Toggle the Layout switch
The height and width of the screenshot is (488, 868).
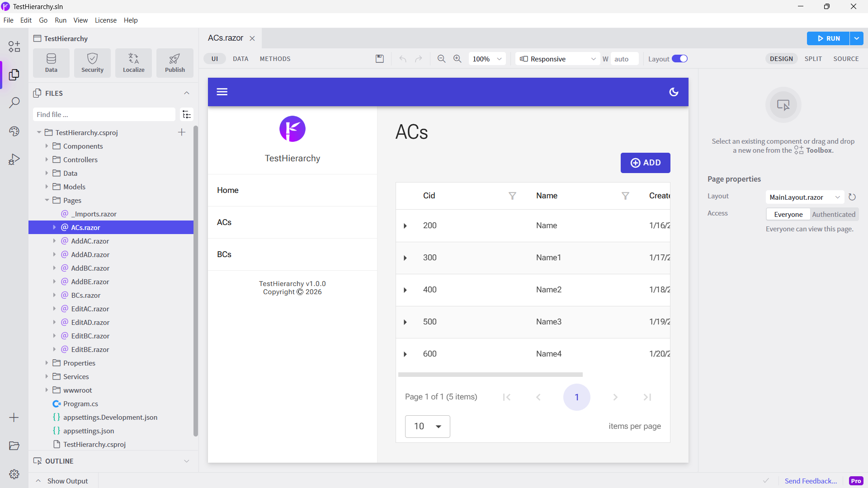click(x=679, y=59)
